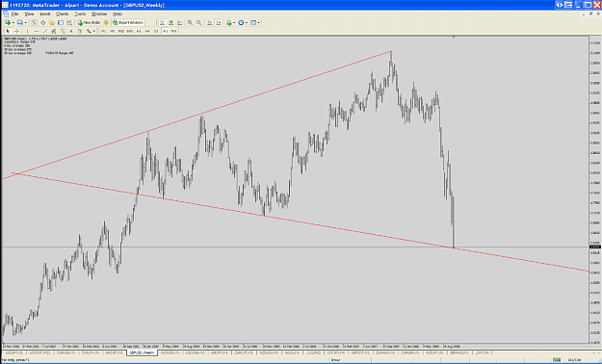Click the current price label on the price axis

(x=595, y=247)
